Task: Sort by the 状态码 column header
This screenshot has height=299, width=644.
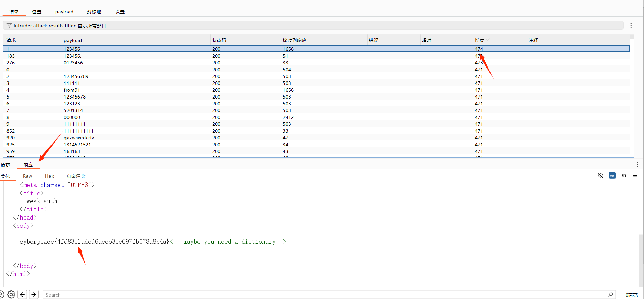Action: (246, 40)
